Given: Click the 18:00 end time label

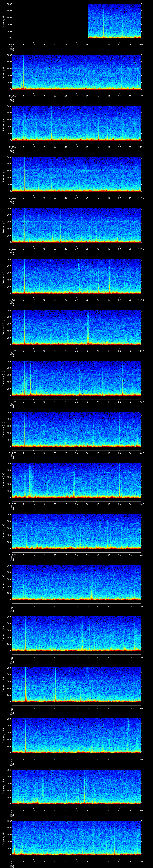Looking at the screenshot, I should point(141,453).
